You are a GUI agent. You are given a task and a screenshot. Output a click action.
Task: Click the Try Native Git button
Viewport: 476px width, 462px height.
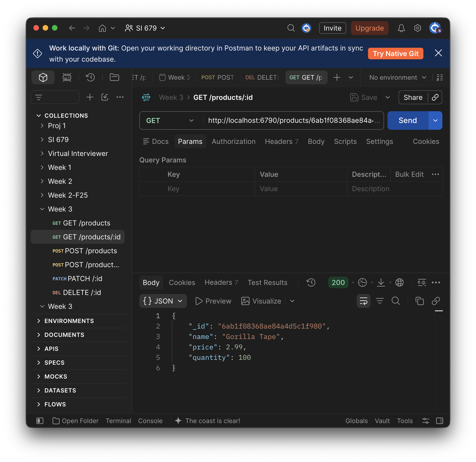click(395, 54)
